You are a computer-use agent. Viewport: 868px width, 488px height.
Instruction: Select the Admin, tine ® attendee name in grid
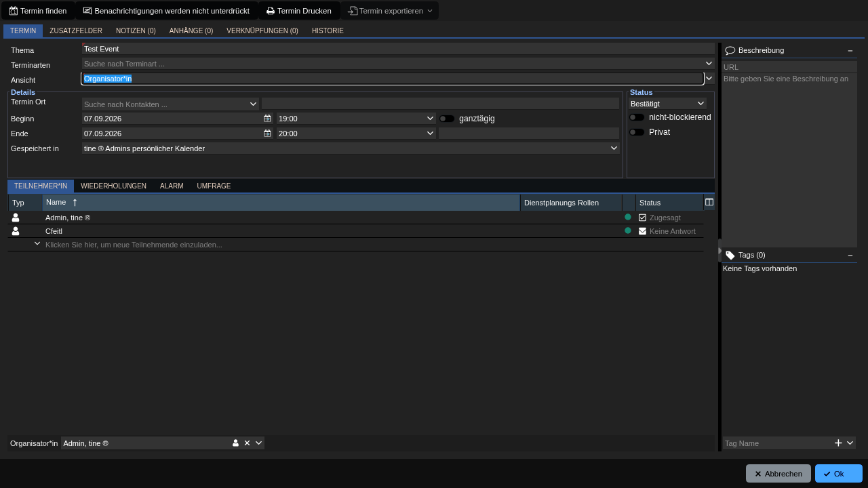[68, 218]
